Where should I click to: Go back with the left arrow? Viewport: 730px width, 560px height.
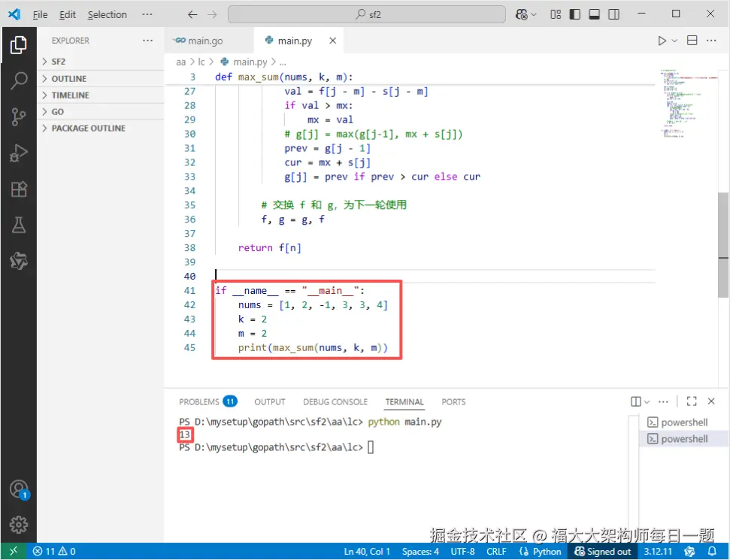click(x=192, y=14)
